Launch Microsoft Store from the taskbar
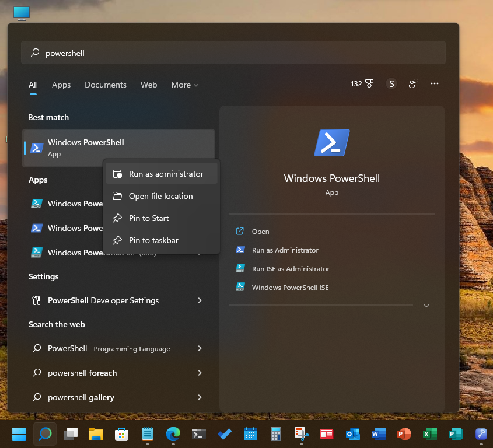Viewport: 493px width, 448px height. coord(122,434)
